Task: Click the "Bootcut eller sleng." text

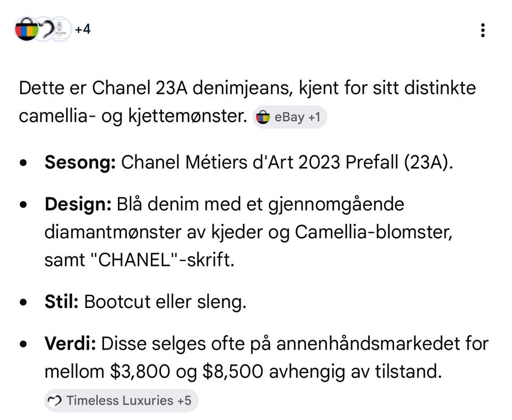Action: tap(165, 302)
